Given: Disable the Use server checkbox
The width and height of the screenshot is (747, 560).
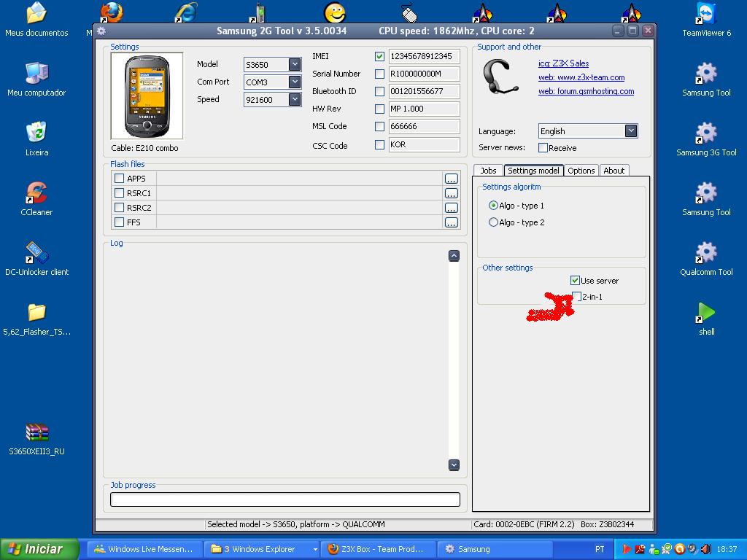Looking at the screenshot, I should 575,281.
